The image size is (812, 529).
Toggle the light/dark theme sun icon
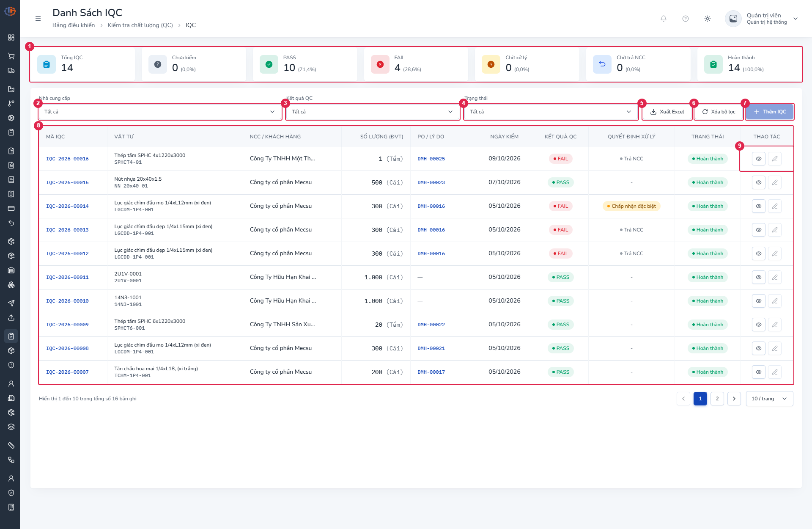tap(708, 19)
